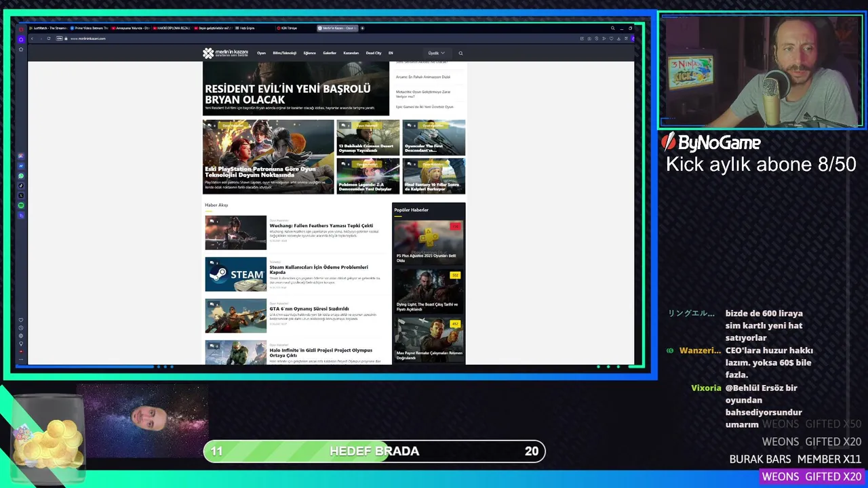Open Spotify in the browser sidebar
This screenshot has width=868, height=488.
tap(21, 205)
